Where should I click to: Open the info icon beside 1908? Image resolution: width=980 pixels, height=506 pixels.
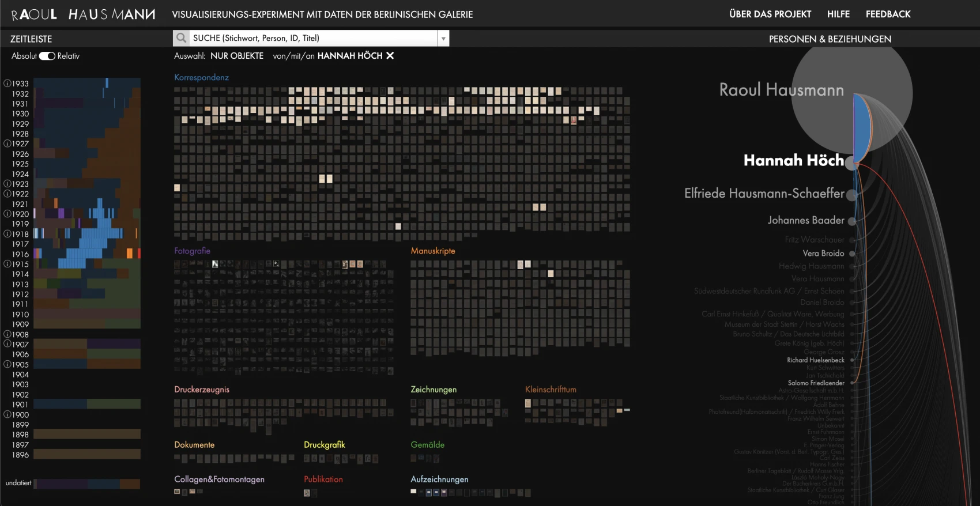(7, 334)
